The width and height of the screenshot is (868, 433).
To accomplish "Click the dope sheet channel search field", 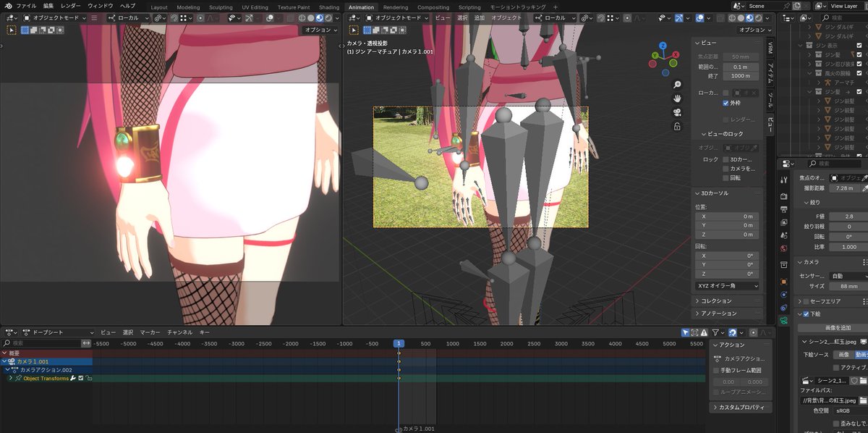I will pyautogui.click(x=42, y=342).
